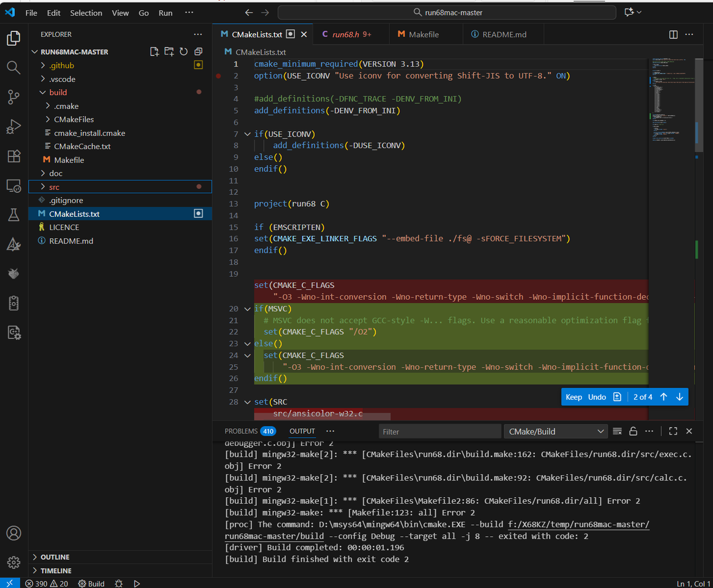Fold the if(USE_ICONV) block at line 7
This screenshot has width=713, height=588.
click(248, 134)
